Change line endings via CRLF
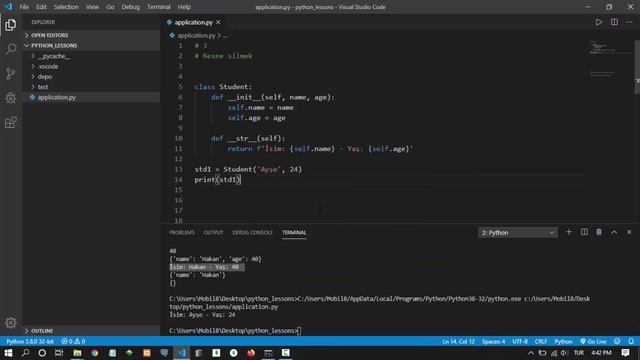The height and width of the screenshot is (360, 640). (541, 341)
